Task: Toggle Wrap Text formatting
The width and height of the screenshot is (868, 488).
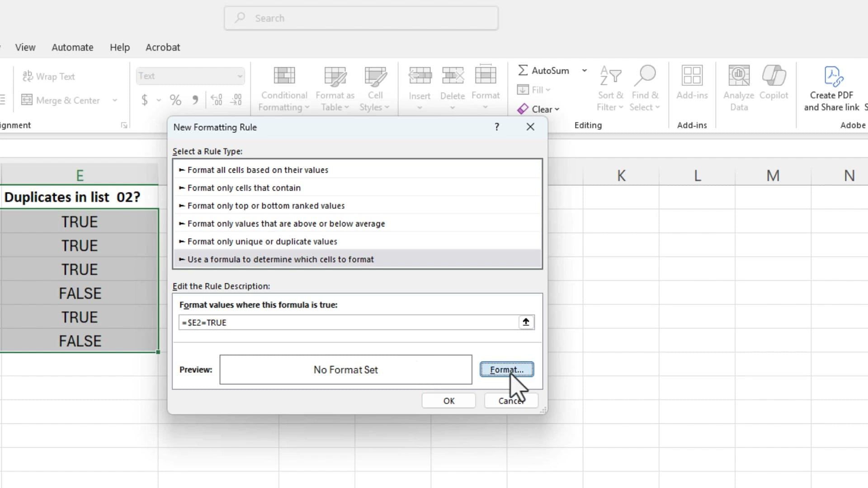Action: (x=49, y=76)
